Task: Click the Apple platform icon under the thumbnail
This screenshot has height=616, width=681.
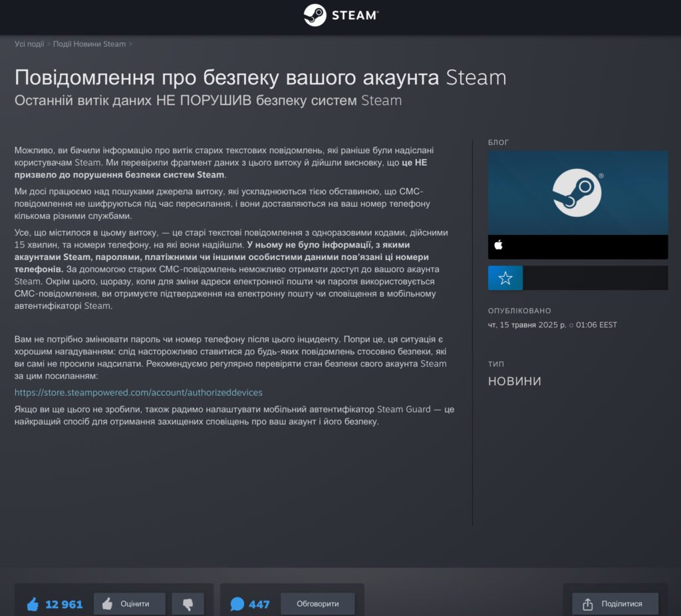Action: 498,245
